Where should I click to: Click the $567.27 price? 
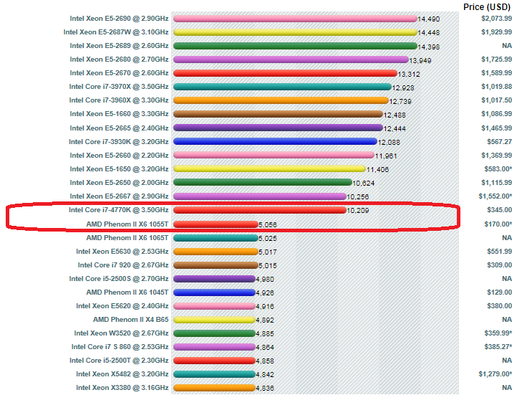(500, 142)
